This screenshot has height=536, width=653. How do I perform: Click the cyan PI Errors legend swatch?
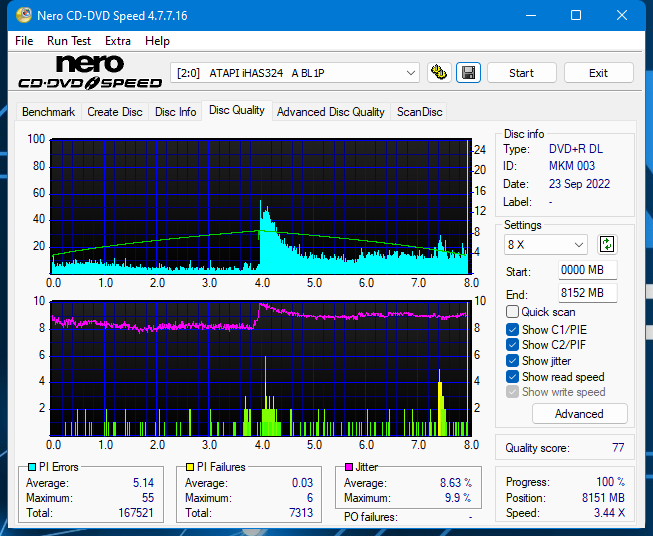click(x=32, y=467)
